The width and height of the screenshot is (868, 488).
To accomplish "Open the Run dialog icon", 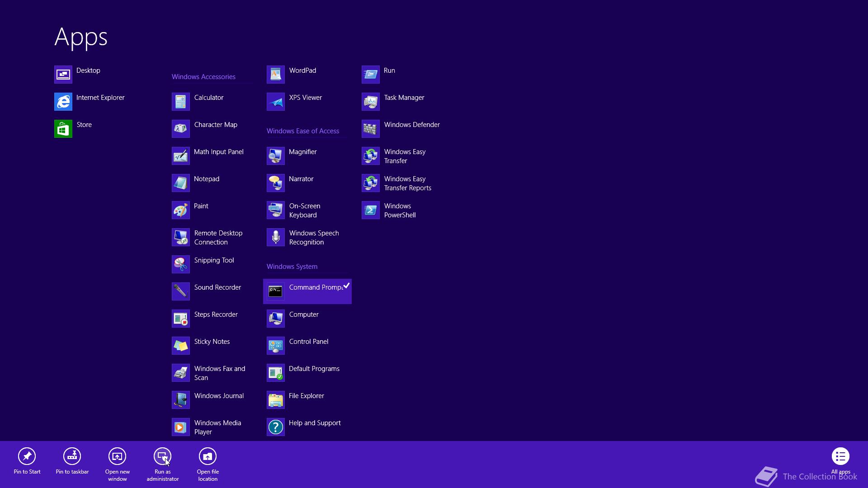I will click(371, 75).
